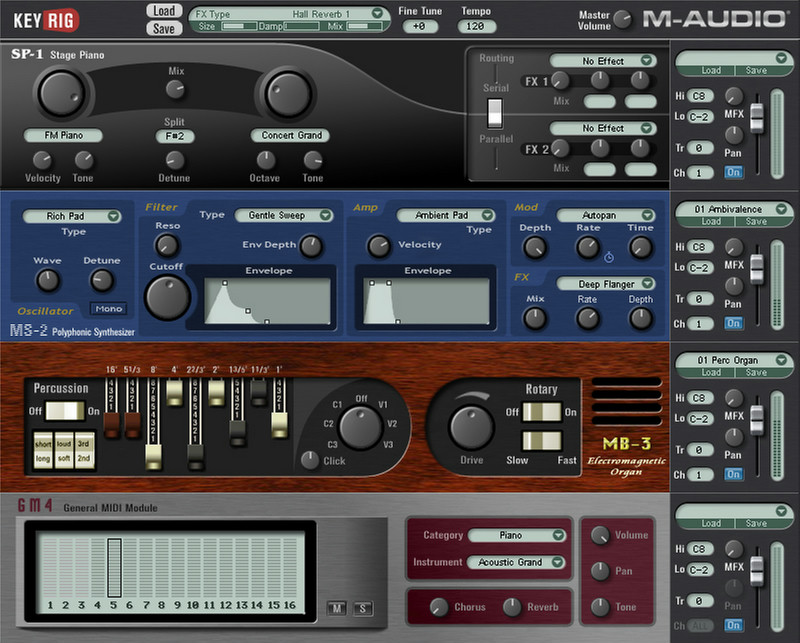Click the Drive knob on the MB-3 organ
This screenshot has width=800, height=643.
[472, 427]
